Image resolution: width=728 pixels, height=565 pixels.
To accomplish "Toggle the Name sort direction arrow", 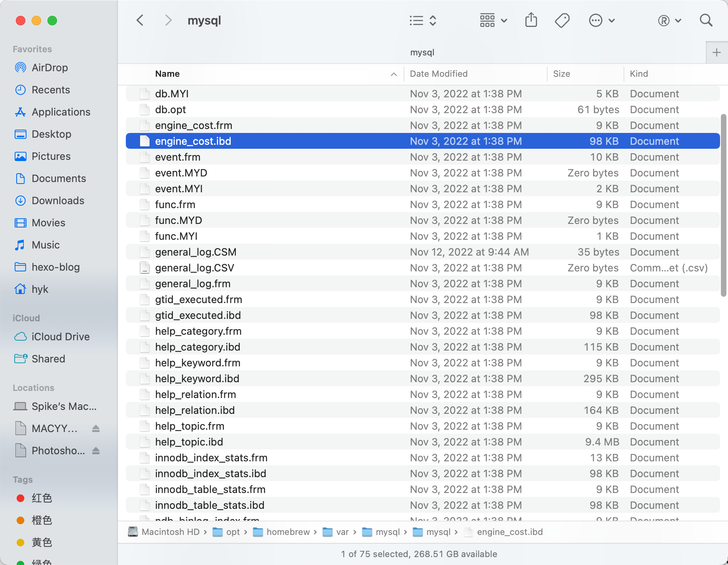I will [394, 74].
